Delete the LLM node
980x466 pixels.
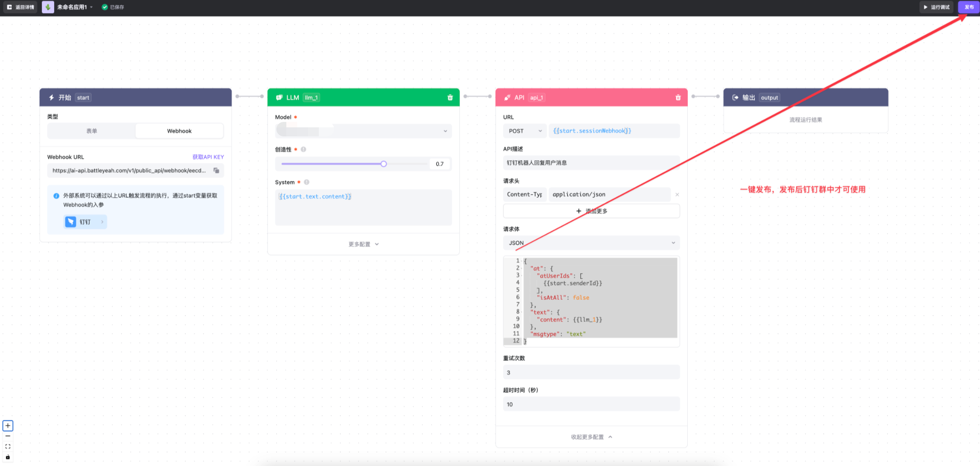(450, 98)
